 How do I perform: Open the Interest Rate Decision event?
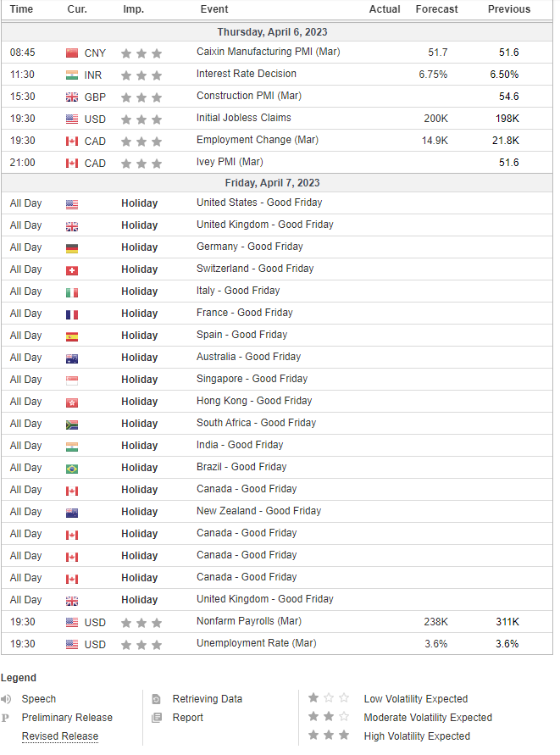coord(247,74)
